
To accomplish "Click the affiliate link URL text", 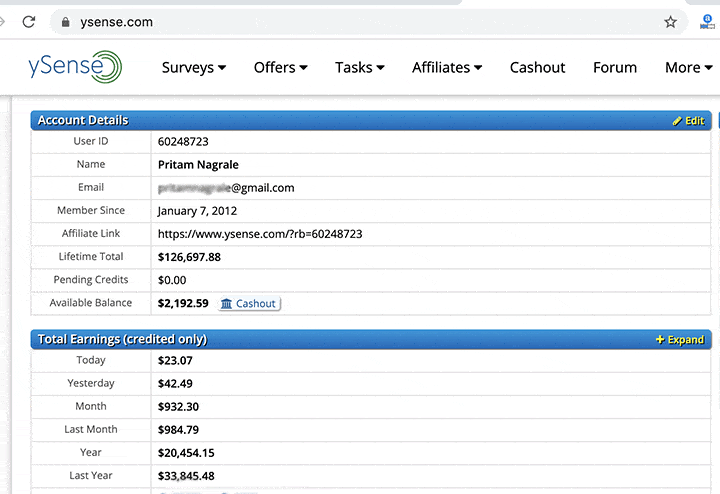I will (260, 234).
